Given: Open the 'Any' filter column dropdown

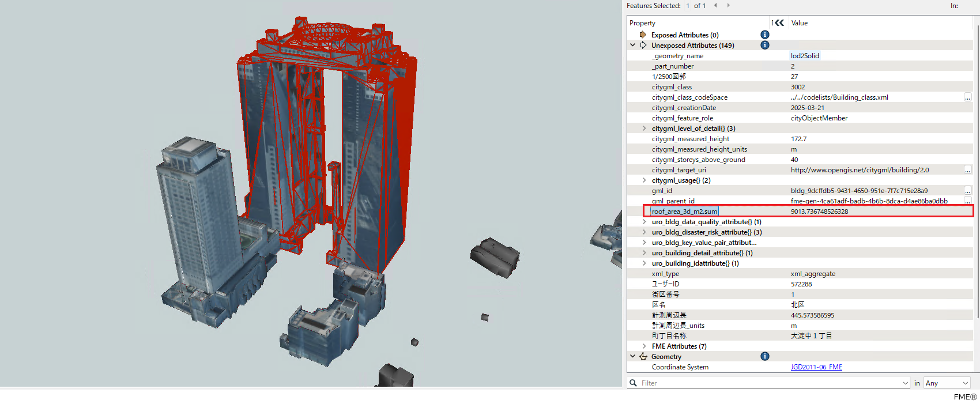Looking at the screenshot, I should tap(947, 383).
